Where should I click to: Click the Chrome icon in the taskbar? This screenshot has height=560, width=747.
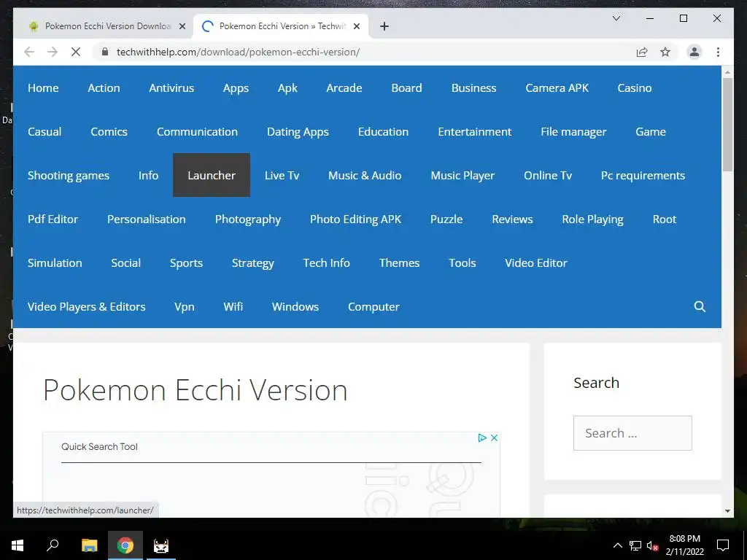pyautogui.click(x=125, y=545)
